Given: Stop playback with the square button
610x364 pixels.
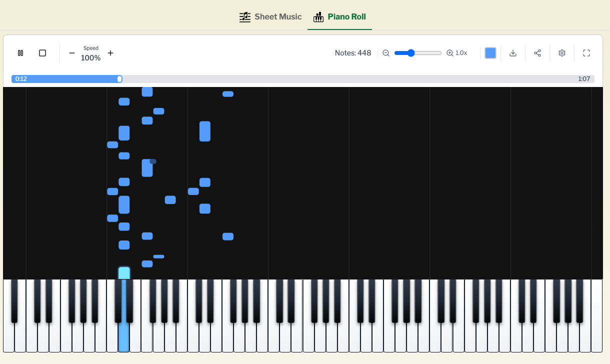Looking at the screenshot, I should 42,53.
